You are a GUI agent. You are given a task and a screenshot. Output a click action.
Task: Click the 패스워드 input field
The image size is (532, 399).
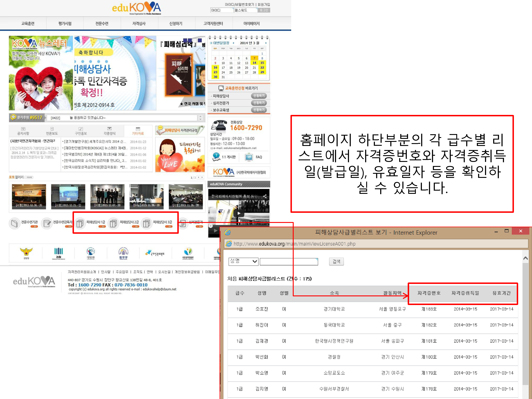pyautogui.click(x=245, y=10)
